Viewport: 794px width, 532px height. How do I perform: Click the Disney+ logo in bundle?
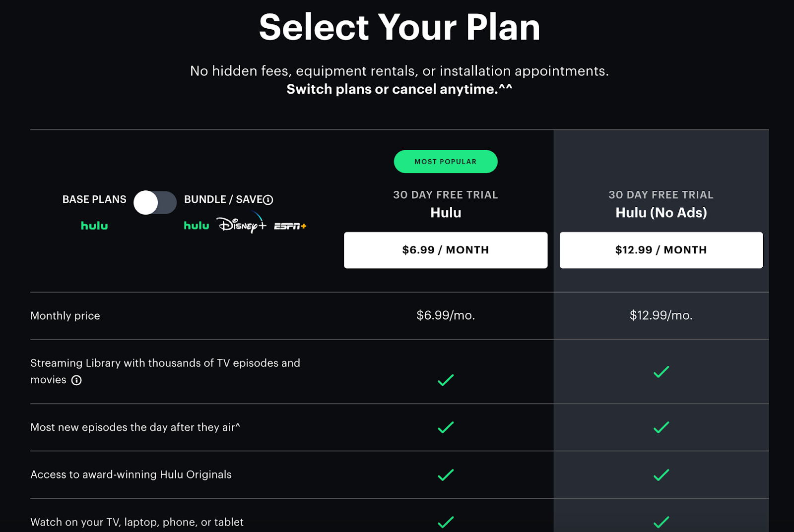pyautogui.click(x=242, y=225)
